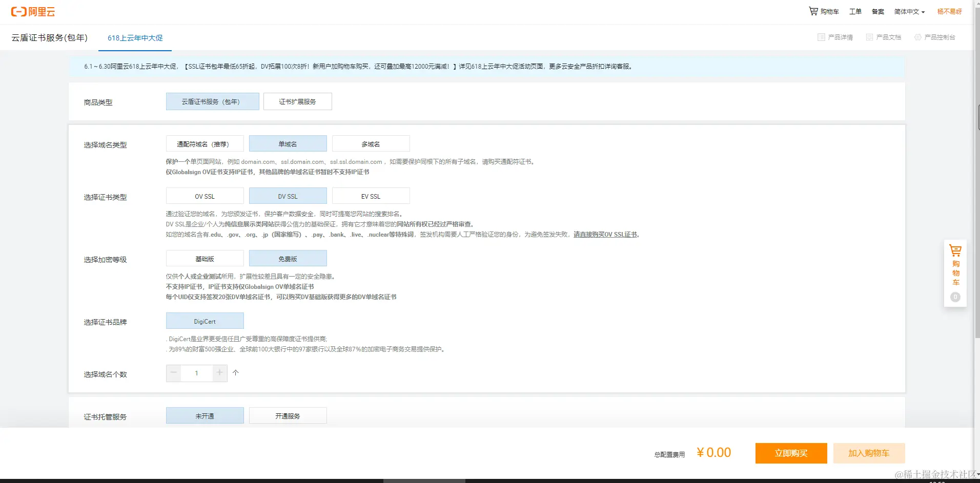The image size is (980, 483).
Task: Choose 通配符域名（推荐）domain type
Action: click(205, 144)
